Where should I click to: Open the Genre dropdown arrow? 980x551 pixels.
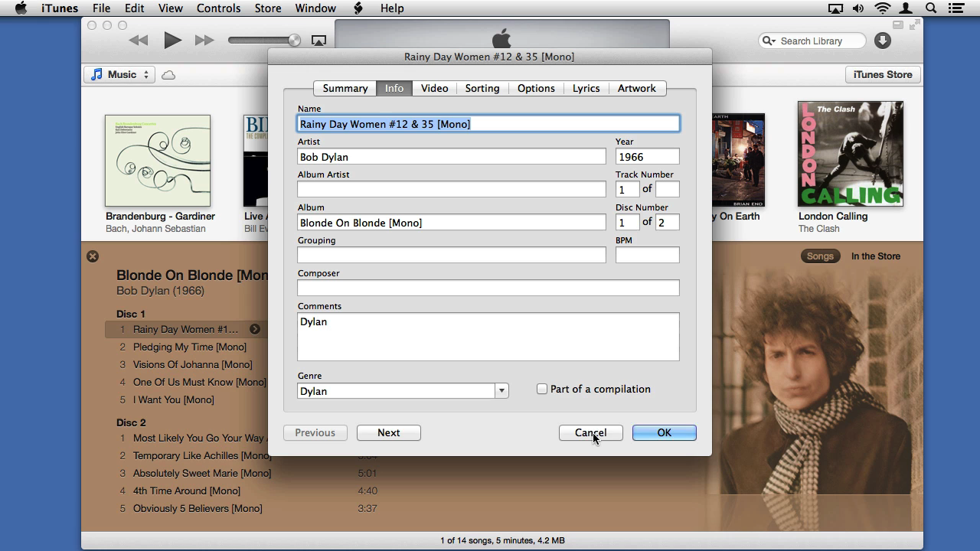[x=501, y=391]
